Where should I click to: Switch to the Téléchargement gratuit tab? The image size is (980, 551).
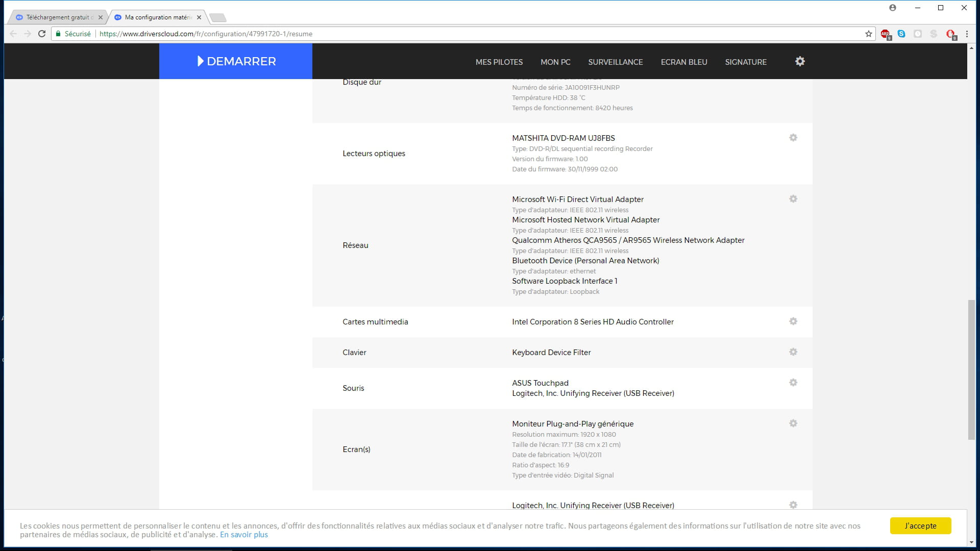(x=57, y=17)
